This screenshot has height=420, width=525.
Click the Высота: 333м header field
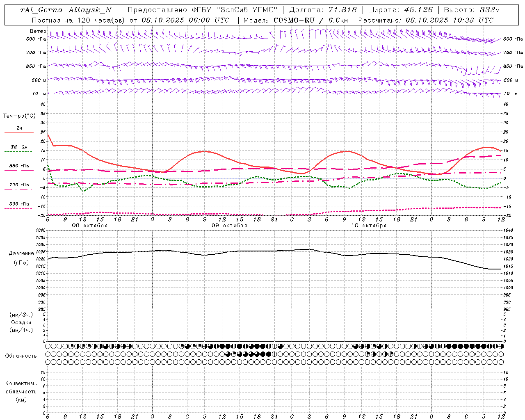click(472, 10)
